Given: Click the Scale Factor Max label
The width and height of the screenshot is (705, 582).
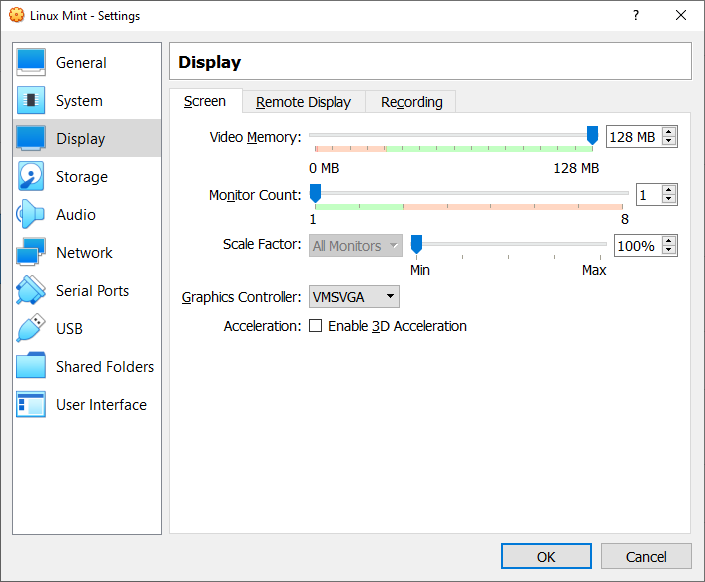Looking at the screenshot, I should tap(594, 270).
